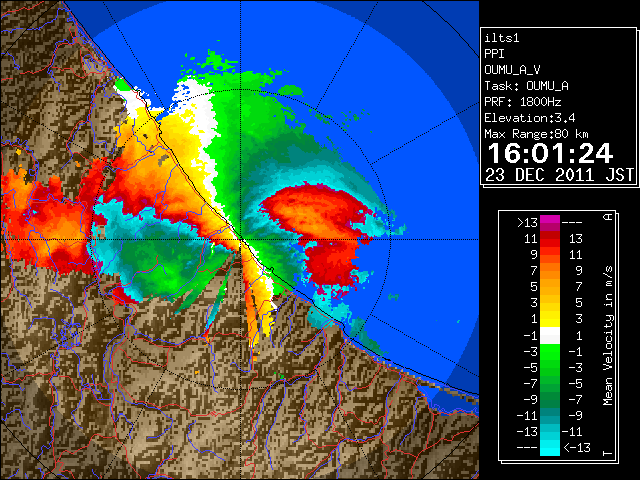The image size is (640, 480).
Task: Click the 'Elevation:3.4' text
Action: click(530, 118)
